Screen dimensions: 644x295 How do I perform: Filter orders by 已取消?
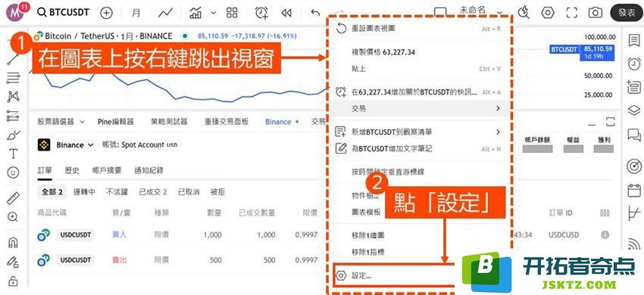tap(189, 191)
